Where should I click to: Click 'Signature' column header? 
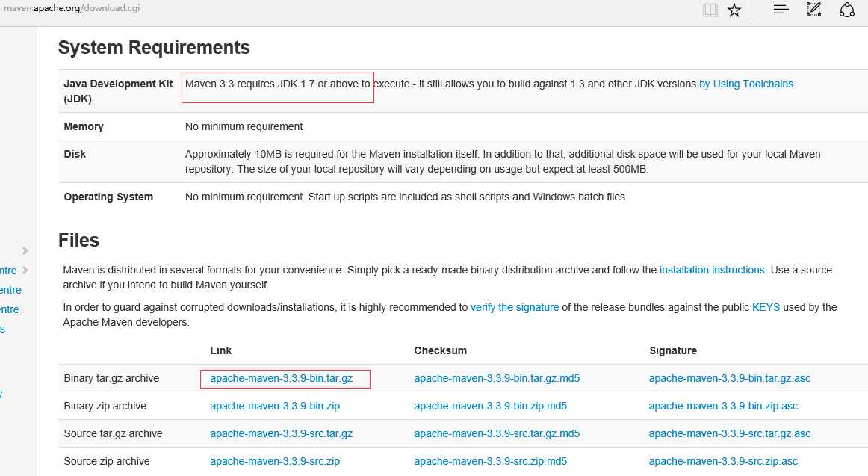(672, 350)
